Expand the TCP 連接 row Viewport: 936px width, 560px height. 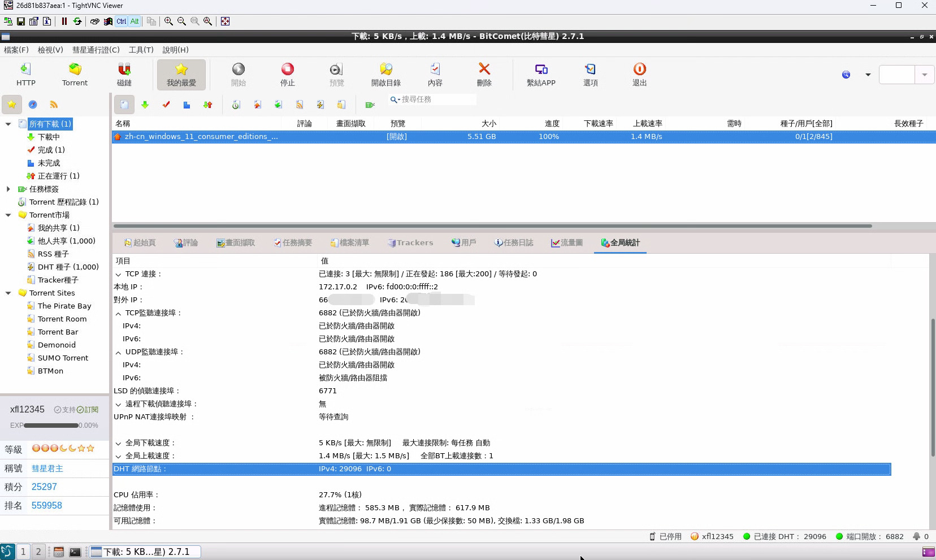(118, 274)
